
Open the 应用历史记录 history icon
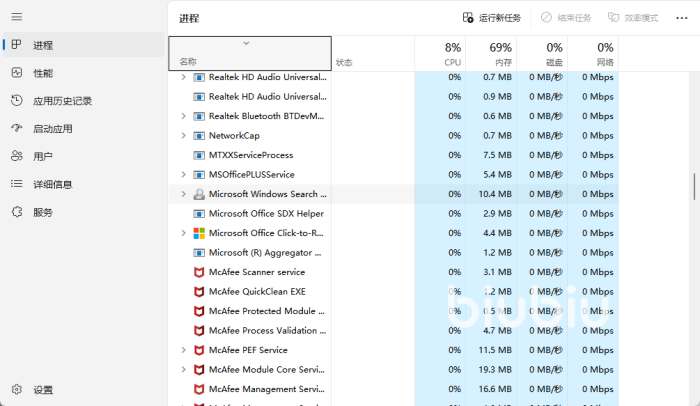click(17, 100)
